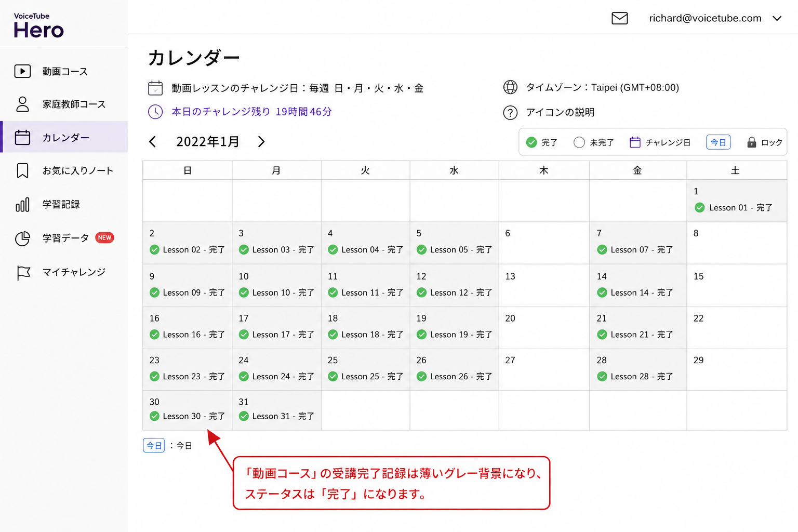Open お気に入りノート bookmark icon
Image resolution: width=798 pixels, height=532 pixels.
(x=22, y=170)
